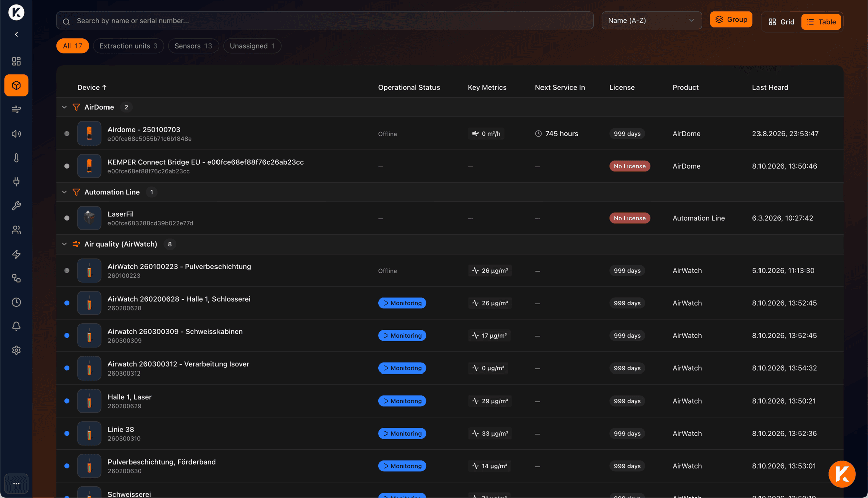Select the Unassigned filter tab

coord(252,46)
